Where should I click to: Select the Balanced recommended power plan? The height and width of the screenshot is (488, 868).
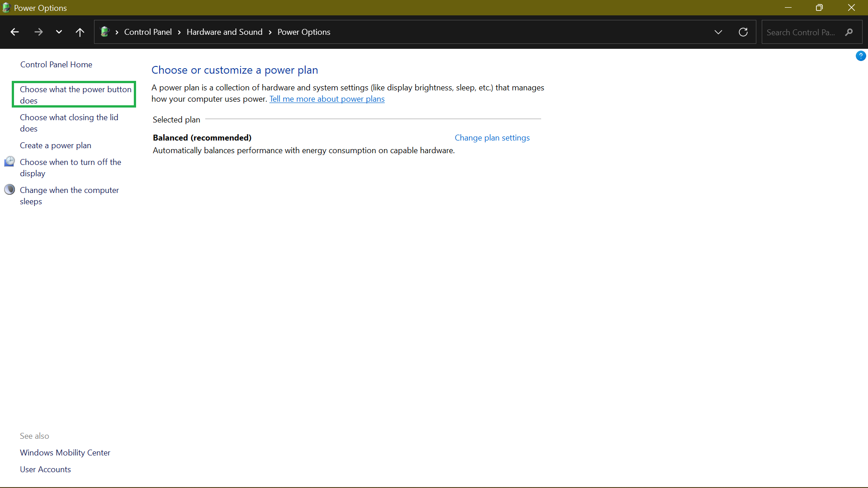click(x=202, y=138)
